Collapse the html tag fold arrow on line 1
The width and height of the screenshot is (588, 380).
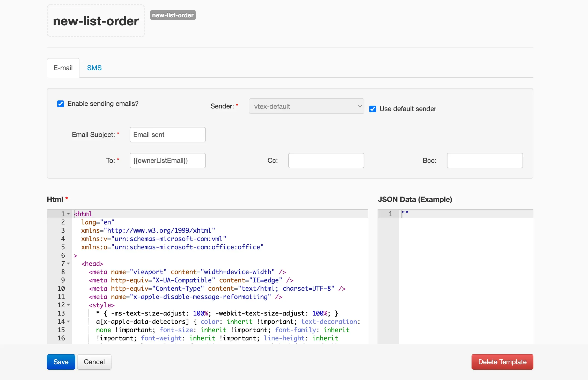pos(68,214)
